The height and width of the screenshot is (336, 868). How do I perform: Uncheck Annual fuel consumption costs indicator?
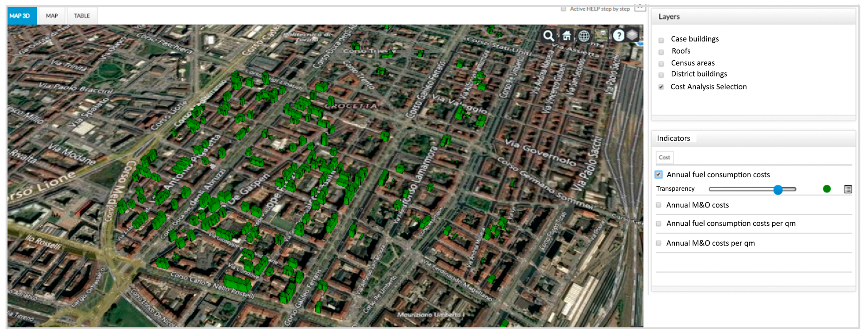click(659, 175)
